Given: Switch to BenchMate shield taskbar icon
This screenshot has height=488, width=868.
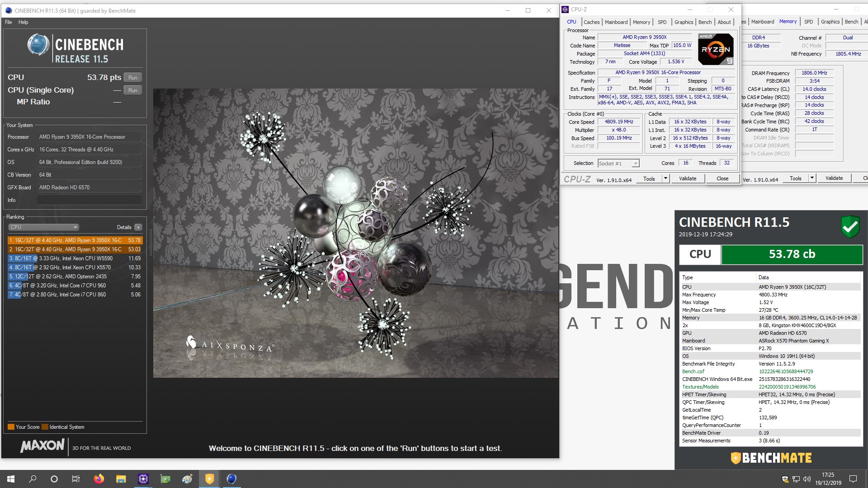Looking at the screenshot, I should (x=209, y=479).
